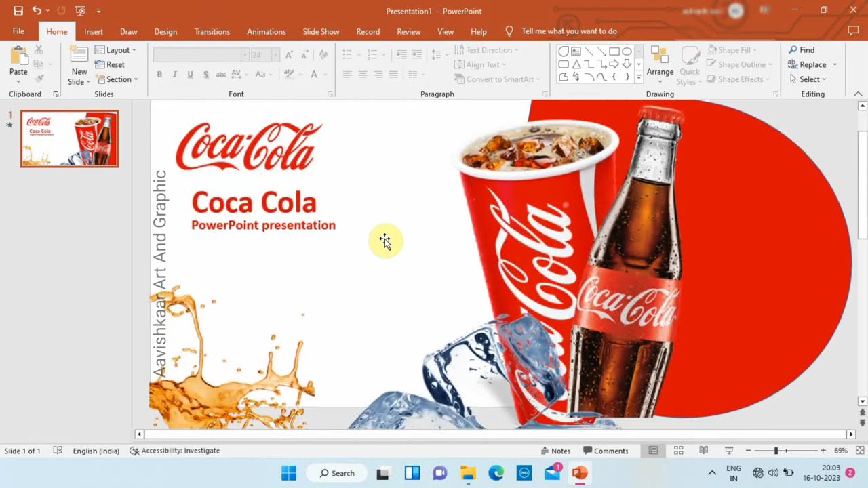This screenshot has height=488, width=868.
Task: Open File Explorer from the taskbar
Action: point(468,473)
